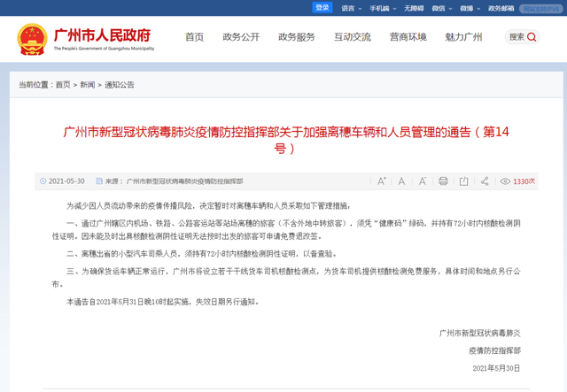This screenshot has height=392, width=567.
Task: Click the view count 1330次
Action: click(524, 181)
